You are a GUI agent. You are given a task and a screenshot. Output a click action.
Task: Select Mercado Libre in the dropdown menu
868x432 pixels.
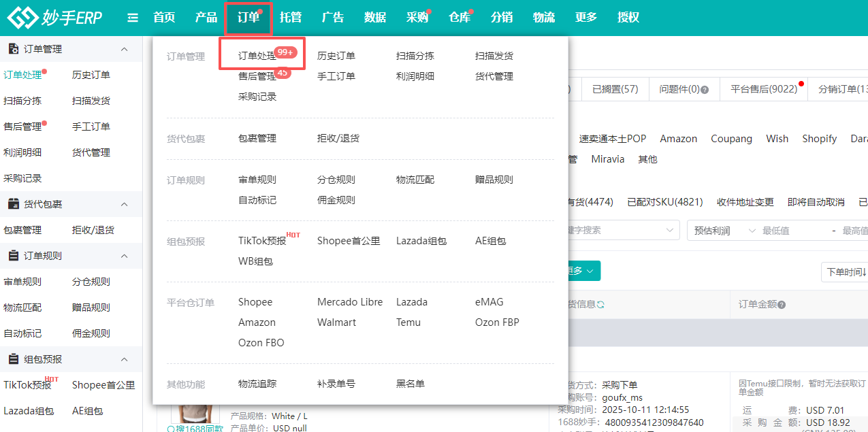(350, 302)
